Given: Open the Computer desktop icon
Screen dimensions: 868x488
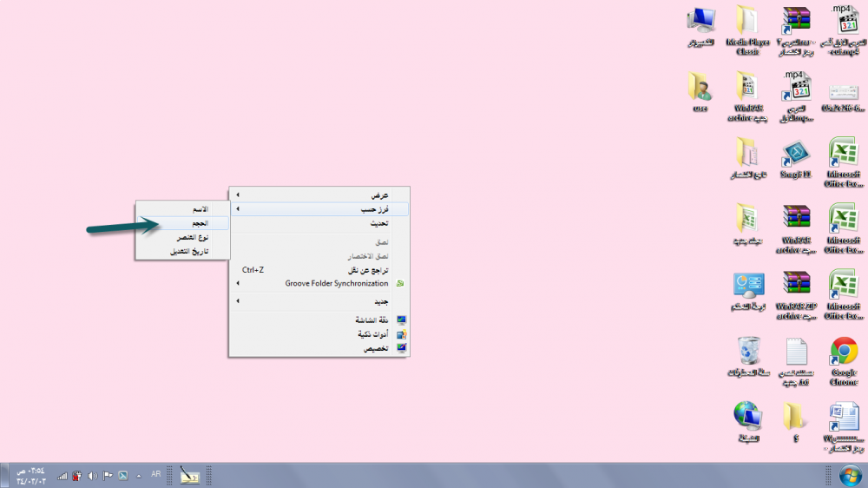Looking at the screenshot, I should click(700, 24).
